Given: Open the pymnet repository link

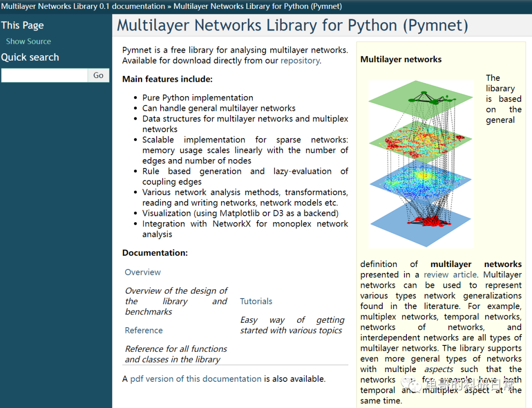Looking at the screenshot, I should (x=300, y=61).
